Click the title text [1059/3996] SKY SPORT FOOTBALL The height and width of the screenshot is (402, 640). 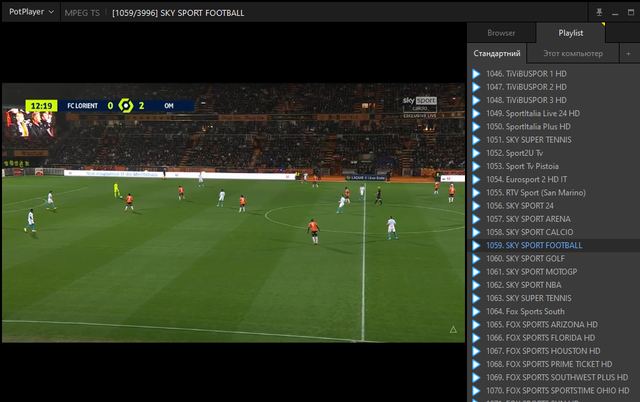point(178,13)
